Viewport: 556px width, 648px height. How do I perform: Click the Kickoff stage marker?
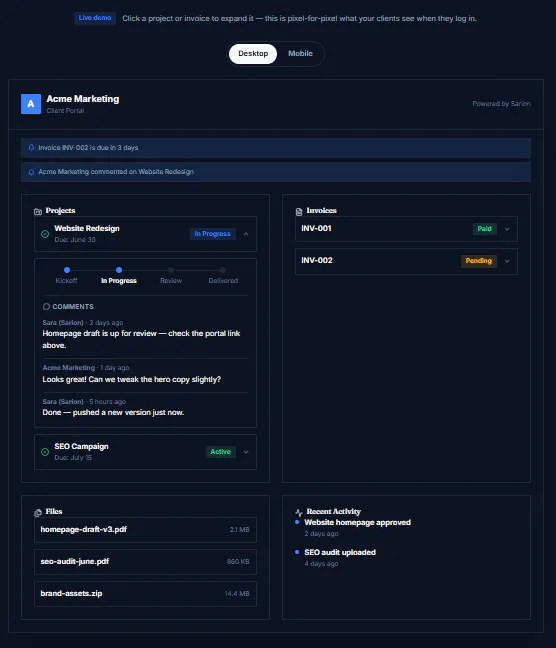pyautogui.click(x=67, y=270)
